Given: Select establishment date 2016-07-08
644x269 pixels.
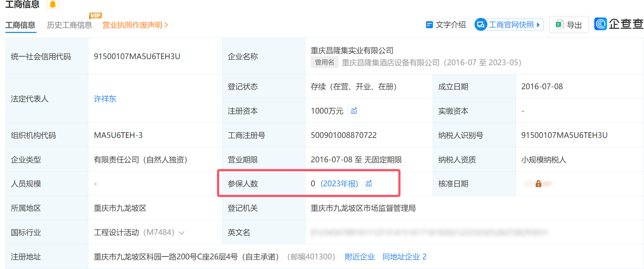Looking at the screenshot, I should click(x=542, y=87).
